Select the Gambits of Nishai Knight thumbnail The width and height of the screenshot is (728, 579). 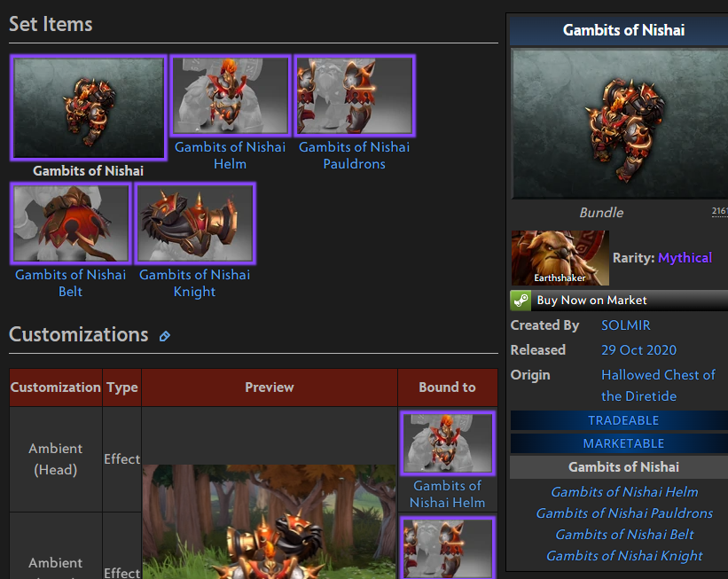194,223
